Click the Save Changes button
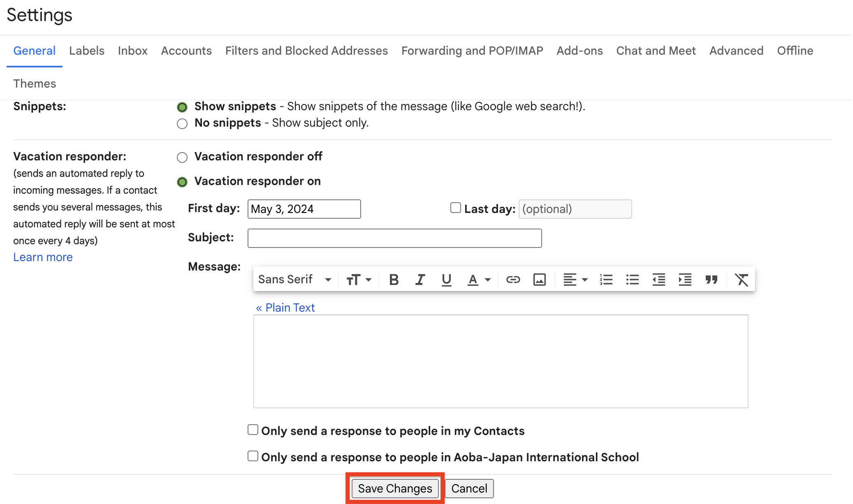Viewport: 853px width, 504px height. 395,488
